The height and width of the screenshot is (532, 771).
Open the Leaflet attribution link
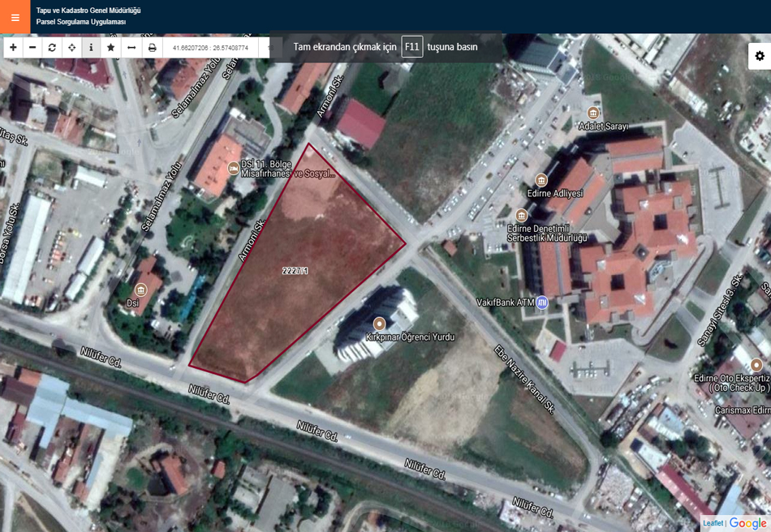(713, 524)
